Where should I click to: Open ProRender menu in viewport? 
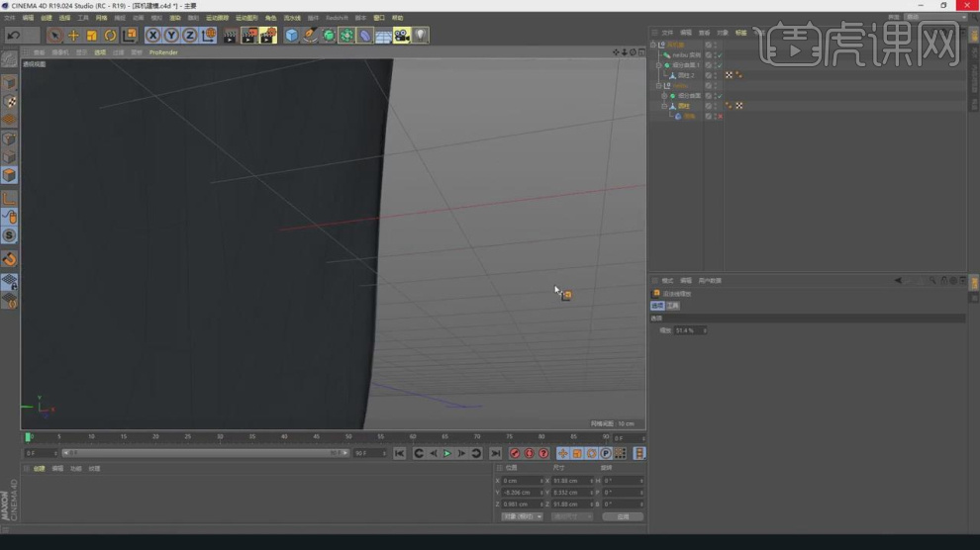coord(163,52)
